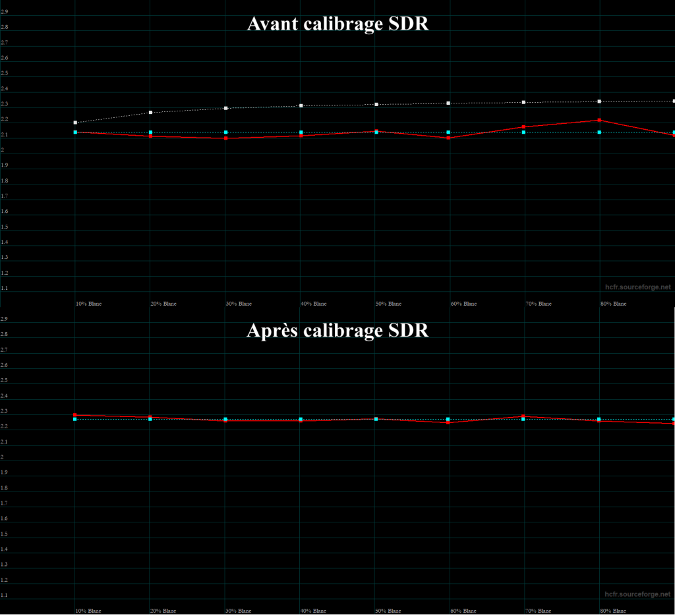675x616 pixels.
Task: Click hcfr.sourceforge.net watermark in the top chart
Action: click(637, 287)
